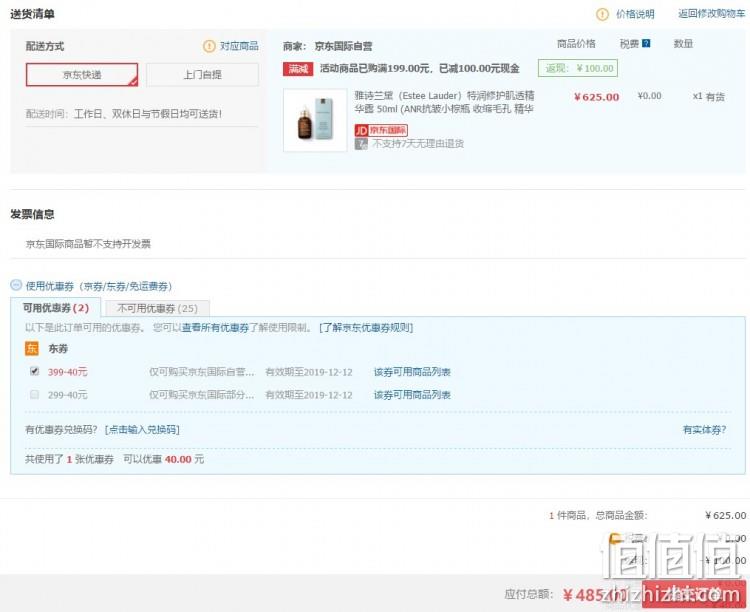Open 查看所有优惠券 link
This screenshot has height=612, width=750.
point(215,328)
